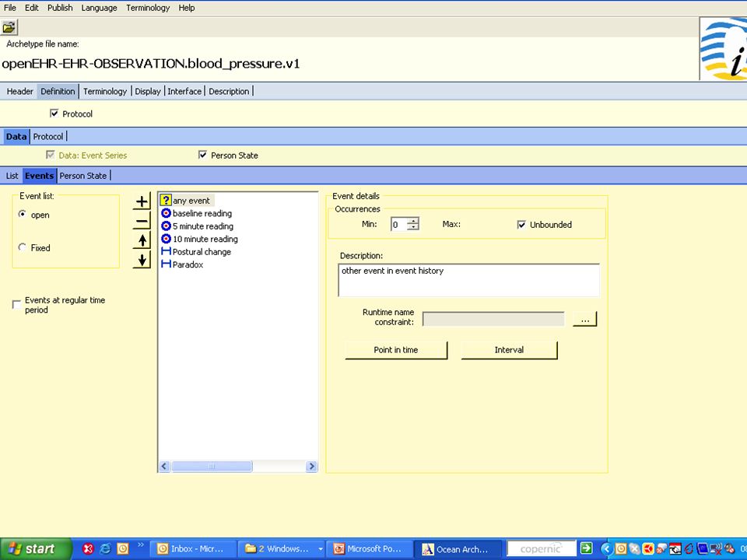Add a new event with plus button
The image size is (747, 560).
pos(142,201)
